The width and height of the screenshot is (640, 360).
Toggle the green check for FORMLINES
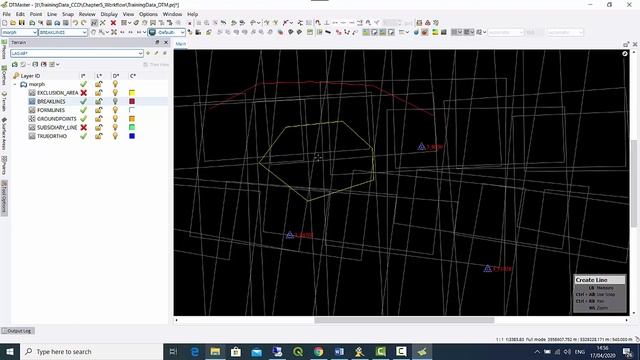83,110
